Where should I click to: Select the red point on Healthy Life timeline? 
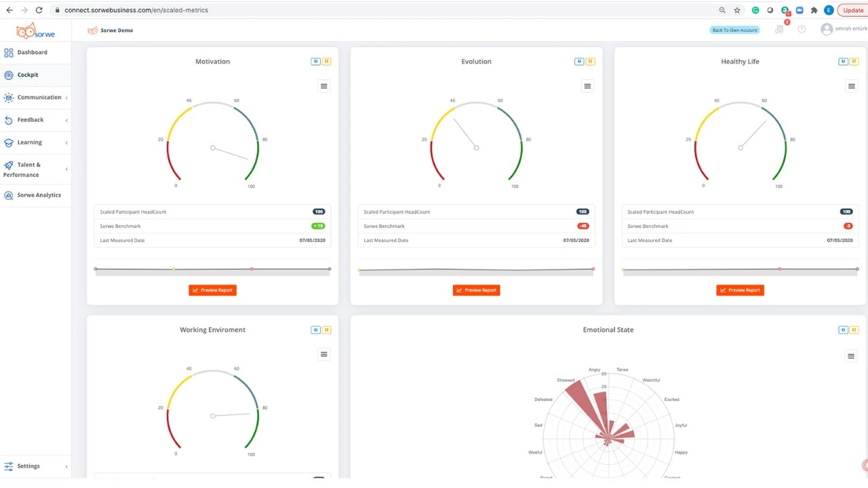(779, 269)
